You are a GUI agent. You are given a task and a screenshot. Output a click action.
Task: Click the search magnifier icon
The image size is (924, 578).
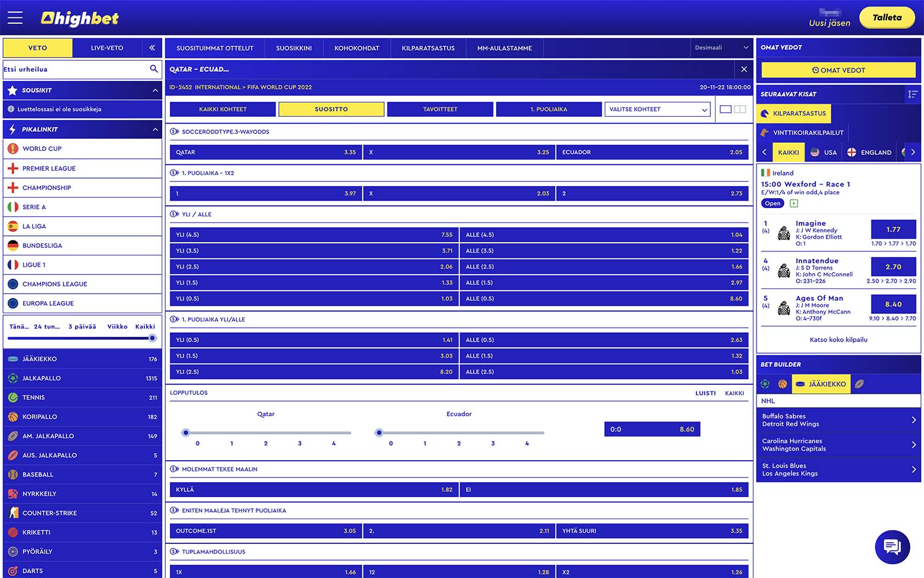154,69
